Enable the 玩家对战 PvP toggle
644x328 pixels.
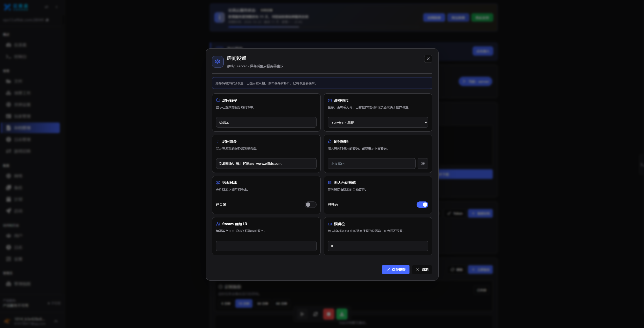310,204
